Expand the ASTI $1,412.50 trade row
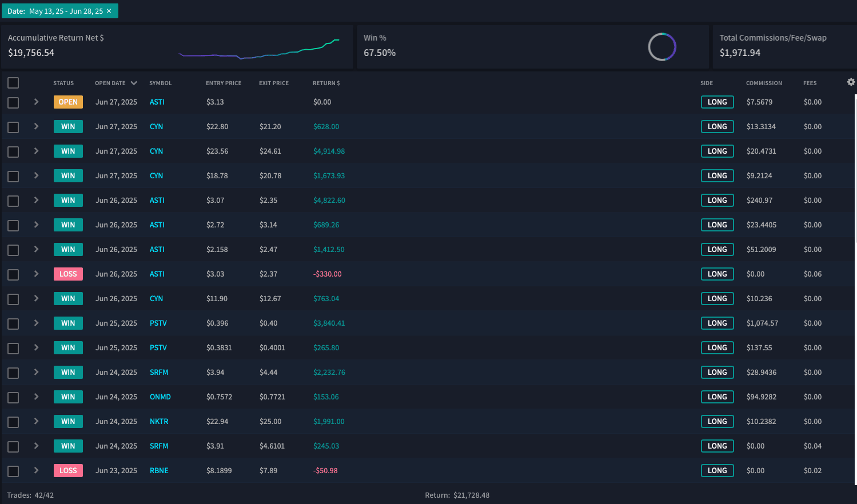 [x=36, y=249]
